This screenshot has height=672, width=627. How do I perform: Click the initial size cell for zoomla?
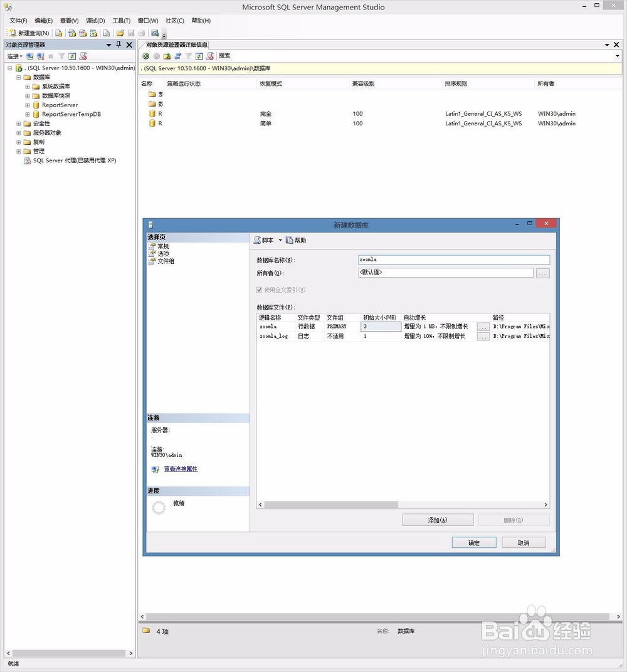(x=381, y=327)
